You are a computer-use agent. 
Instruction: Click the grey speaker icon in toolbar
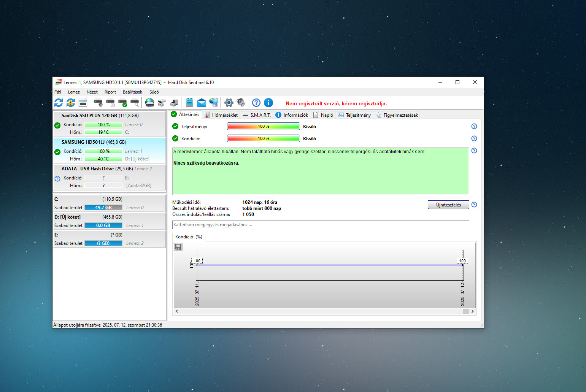point(241,103)
